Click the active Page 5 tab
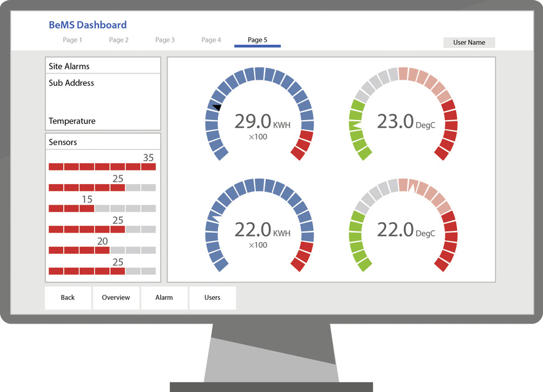This screenshot has height=392, width=543. [x=257, y=40]
